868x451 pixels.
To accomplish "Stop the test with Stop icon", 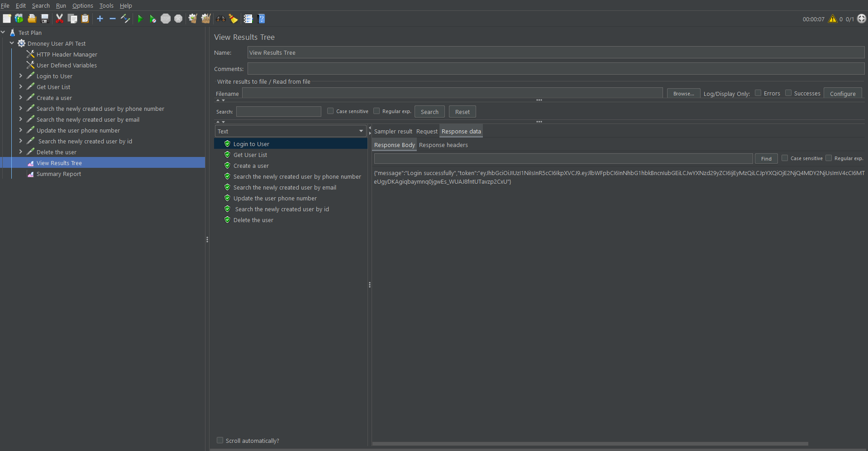I will click(166, 19).
